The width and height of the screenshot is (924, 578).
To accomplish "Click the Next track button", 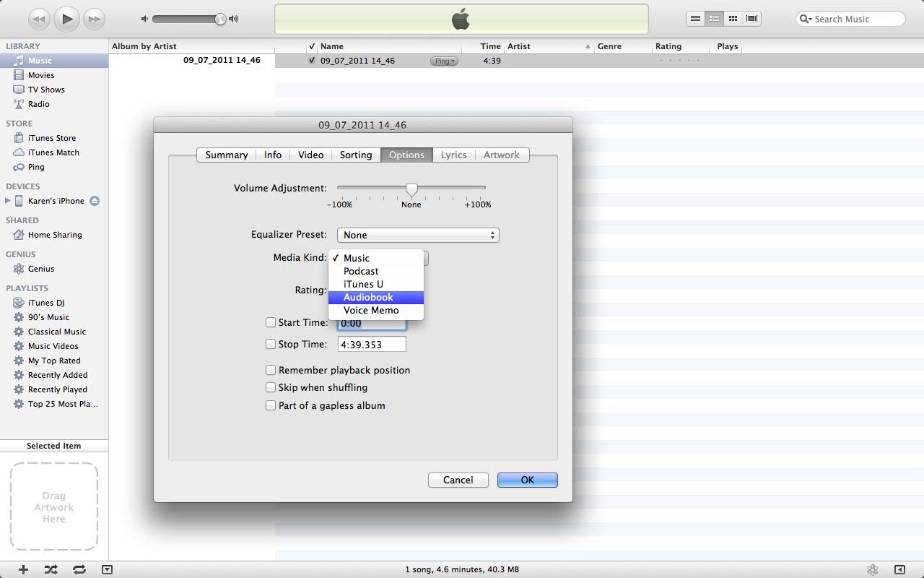I will [x=94, y=19].
